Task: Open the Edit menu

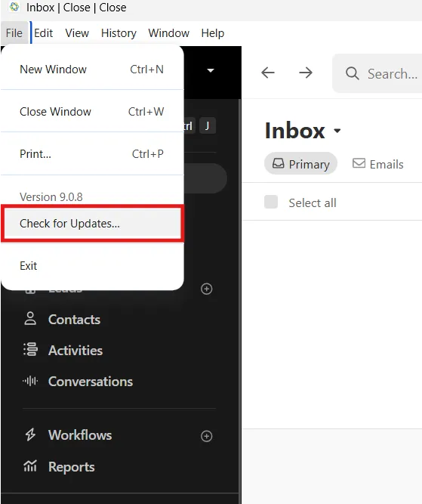Action: coord(43,33)
